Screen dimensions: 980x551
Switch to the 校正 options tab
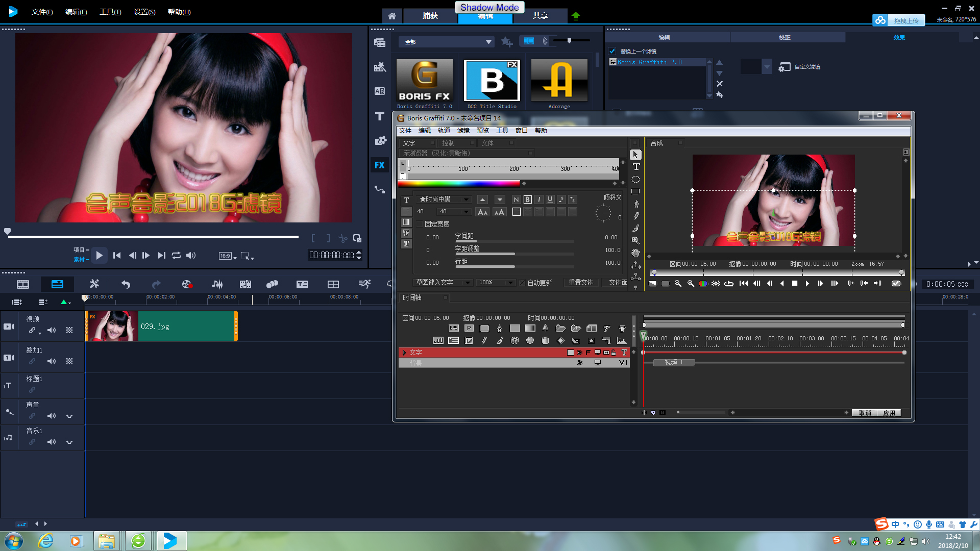coord(785,37)
